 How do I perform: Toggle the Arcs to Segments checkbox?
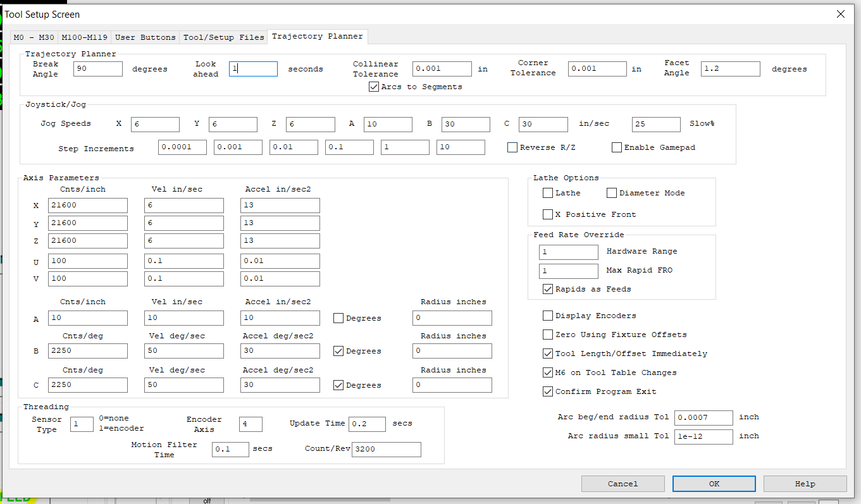374,87
